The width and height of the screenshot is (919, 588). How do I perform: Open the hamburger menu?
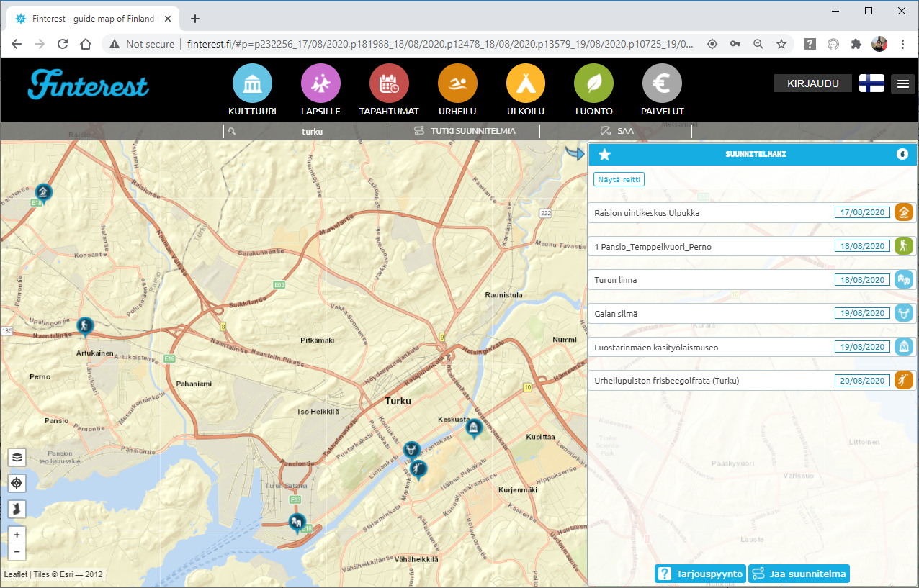[902, 83]
